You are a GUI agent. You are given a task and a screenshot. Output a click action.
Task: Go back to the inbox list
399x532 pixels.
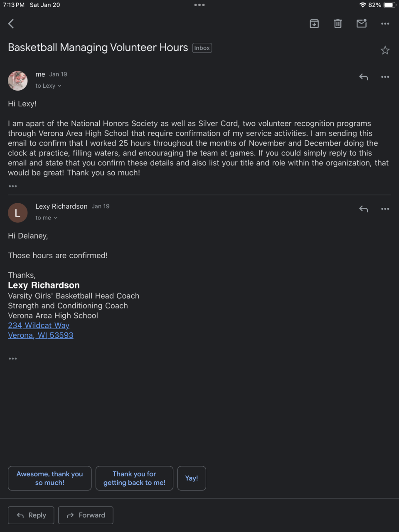(x=11, y=24)
